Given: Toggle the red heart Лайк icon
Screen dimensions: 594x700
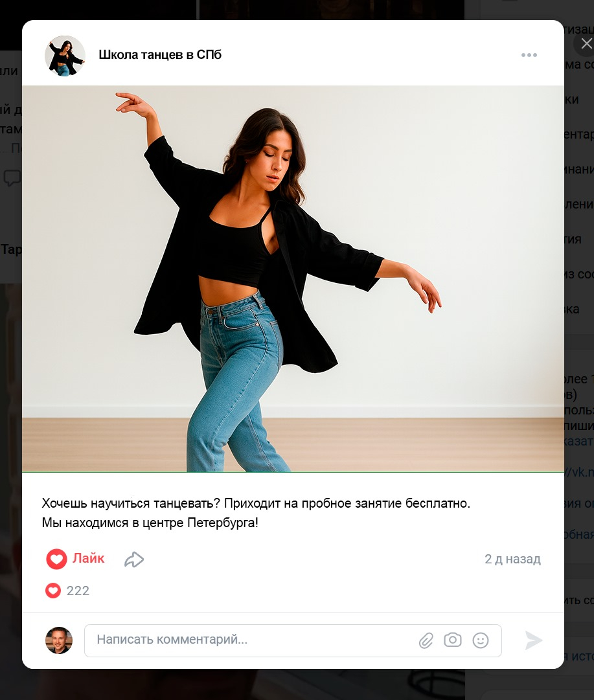Looking at the screenshot, I should (x=57, y=558).
